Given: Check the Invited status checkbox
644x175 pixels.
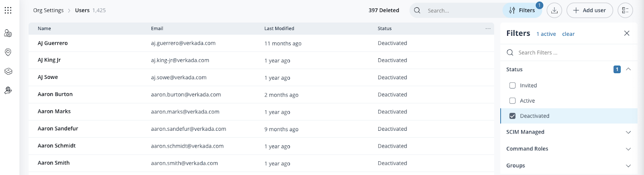Looking at the screenshot, I should tap(512, 85).
